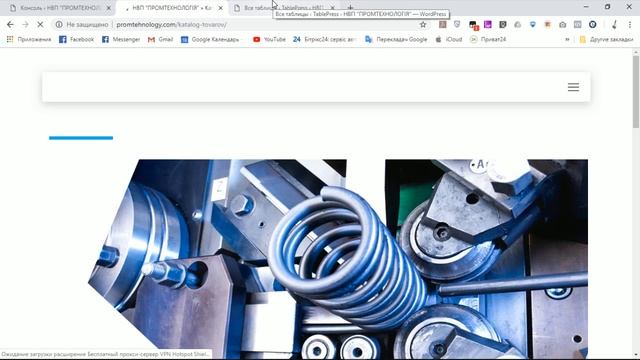640x360 pixels.
Task: Open the Приват24 bookmark
Action: [x=488, y=39]
